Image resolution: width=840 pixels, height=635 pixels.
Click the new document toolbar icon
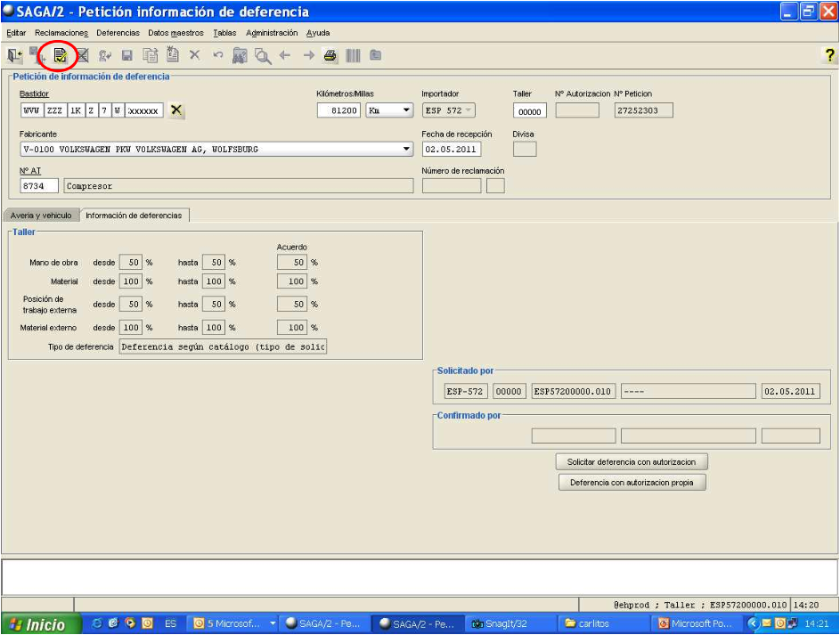pos(173,54)
